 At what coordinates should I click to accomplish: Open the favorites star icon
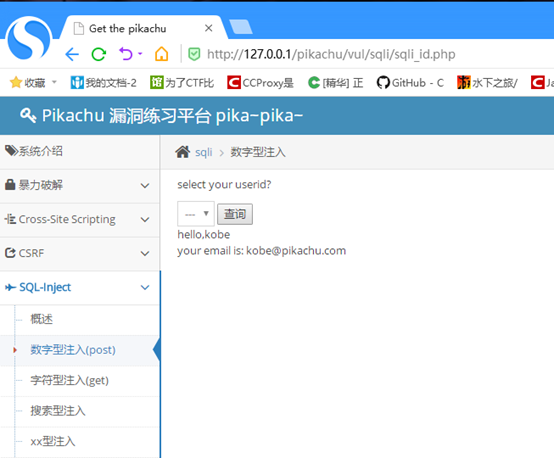(x=16, y=82)
